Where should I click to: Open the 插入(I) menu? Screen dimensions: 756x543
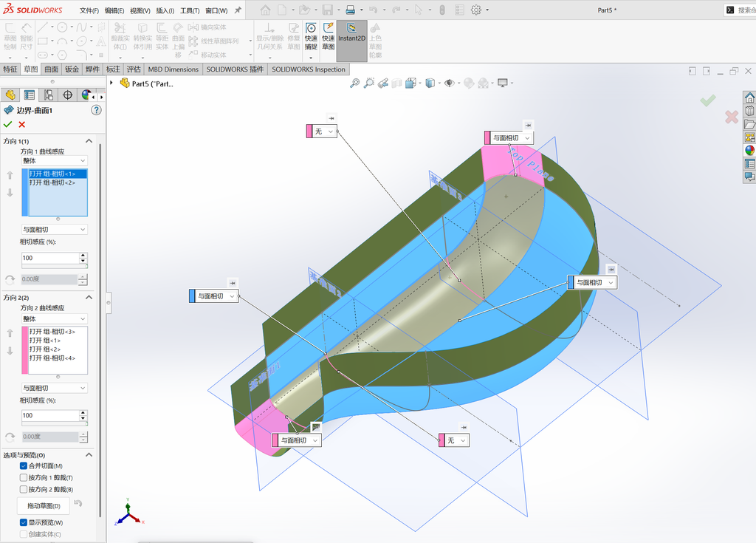click(165, 10)
